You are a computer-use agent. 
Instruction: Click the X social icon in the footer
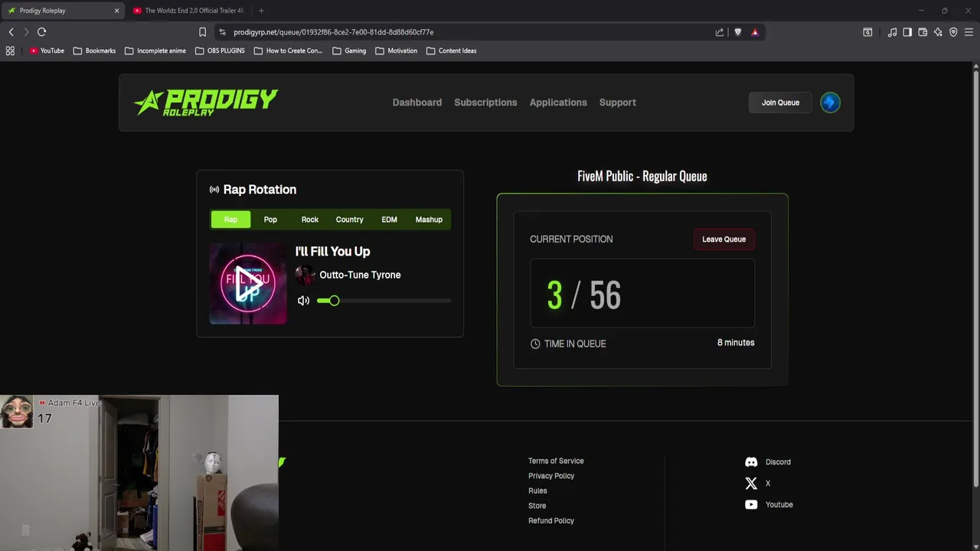tap(751, 484)
